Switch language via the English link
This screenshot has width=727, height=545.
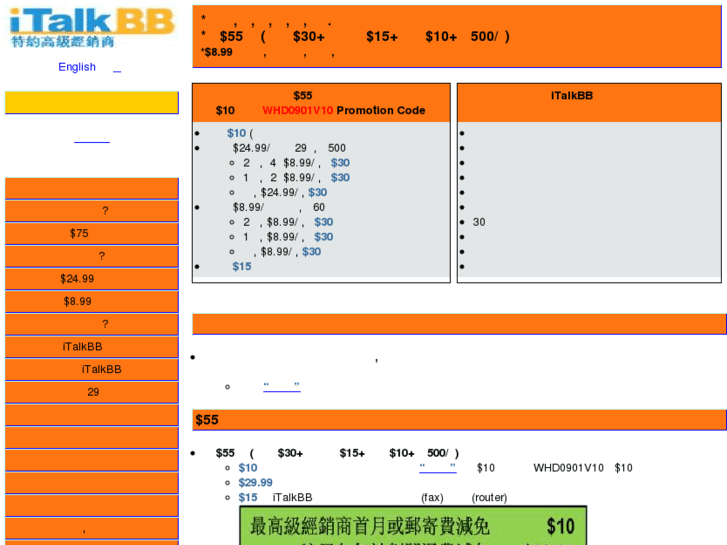pos(77,67)
